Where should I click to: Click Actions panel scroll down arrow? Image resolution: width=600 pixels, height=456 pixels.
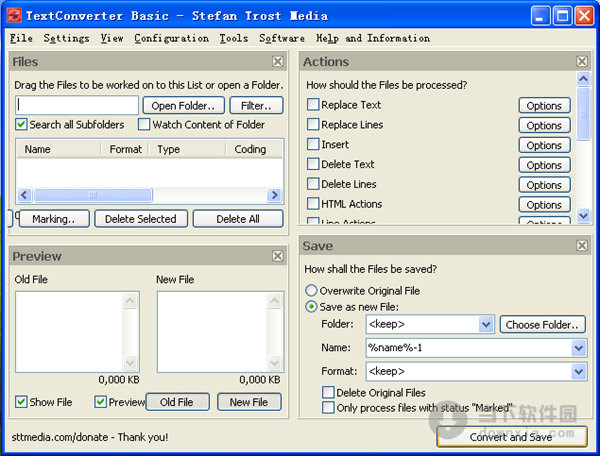[583, 215]
